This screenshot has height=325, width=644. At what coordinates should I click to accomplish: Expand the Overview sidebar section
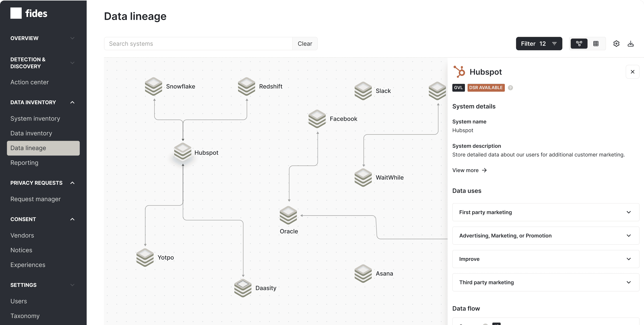(72, 38)
